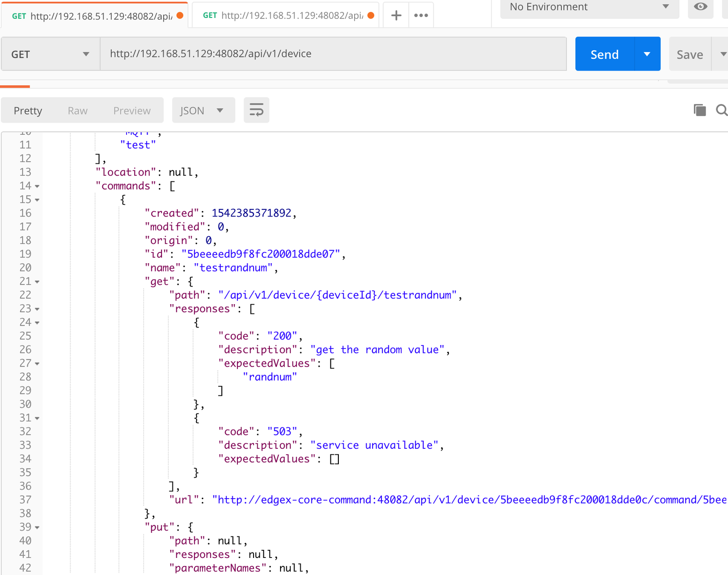The image size is (728, 575).
Task: Send the request with Send button
Action: 605,54
